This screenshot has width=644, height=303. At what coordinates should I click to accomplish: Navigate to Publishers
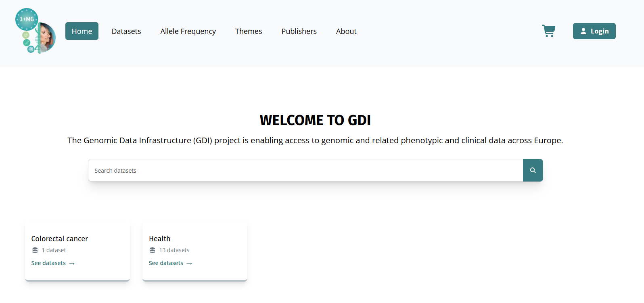pos(299,31)
